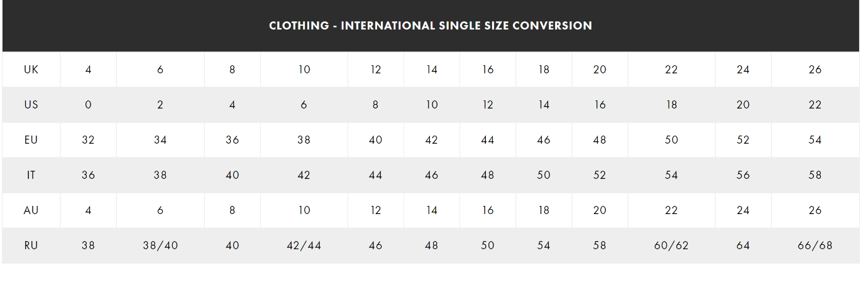Image resolution: width=868 pixels, height=285 pixels.
Task: Click the table title header text
Action: [x=431, y=26]
